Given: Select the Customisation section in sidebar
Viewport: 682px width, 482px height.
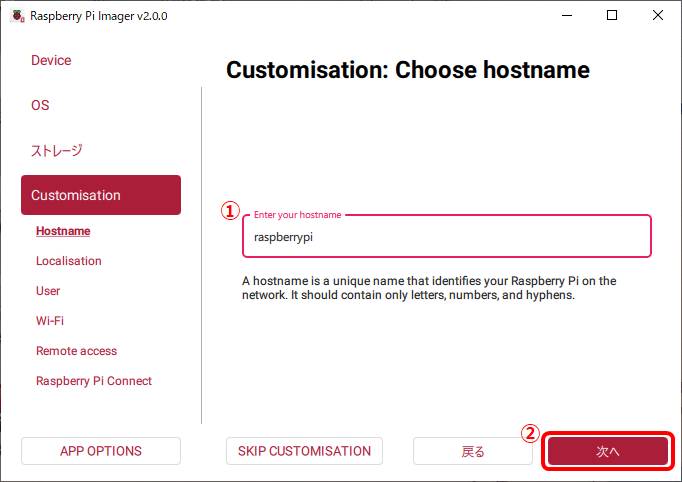Looking at the screenshot, I should tap(100, 195).
